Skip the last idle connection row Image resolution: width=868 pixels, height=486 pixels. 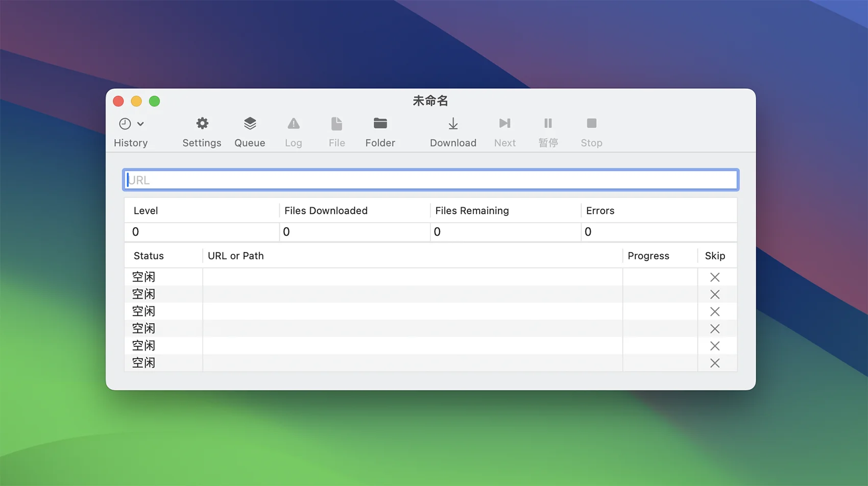tap(715, 363)
